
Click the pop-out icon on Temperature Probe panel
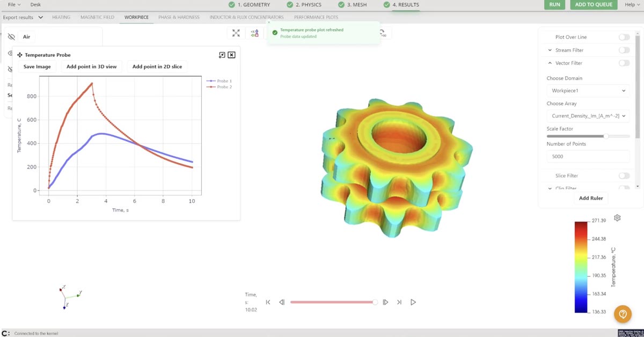click(222, 55)
